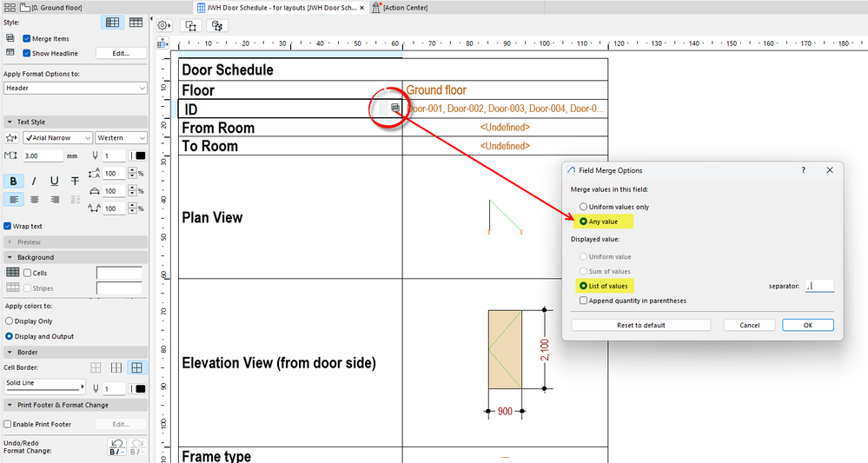Click Edit button next to Show Headline
The height and width of the screenshot is (463, 868).
click(122, 53)
